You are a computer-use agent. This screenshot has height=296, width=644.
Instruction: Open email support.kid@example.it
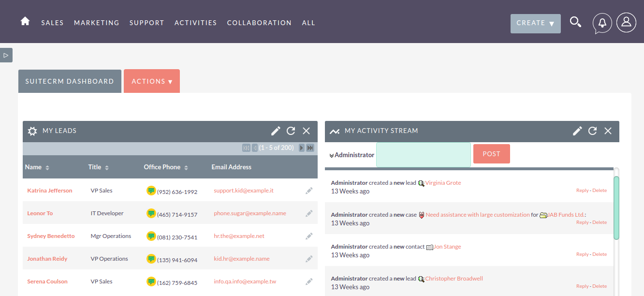244,191
